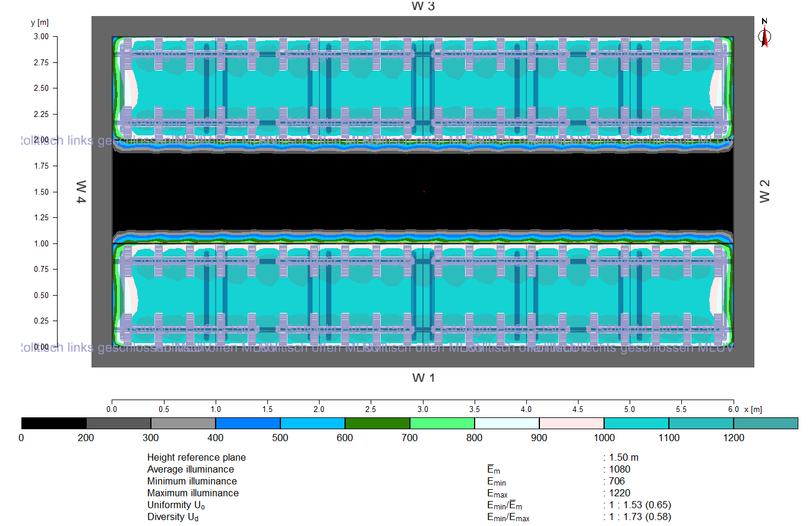The height and width of the screenshot is (526, 812).
Task: Click the W 2 wall label
Action: (x=765, y=192)
